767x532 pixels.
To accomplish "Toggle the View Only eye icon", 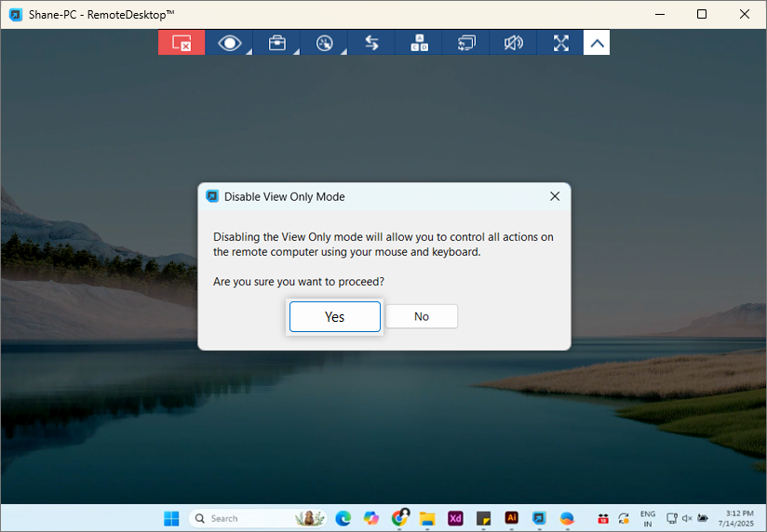I will click(x=229, y=43).
